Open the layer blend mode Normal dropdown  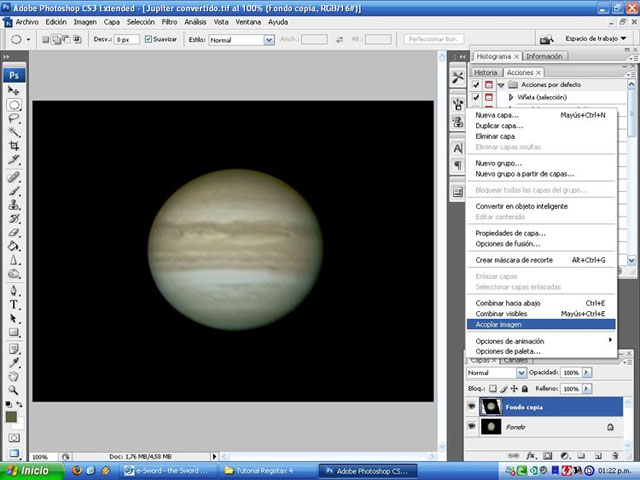[x=521, y=373]
